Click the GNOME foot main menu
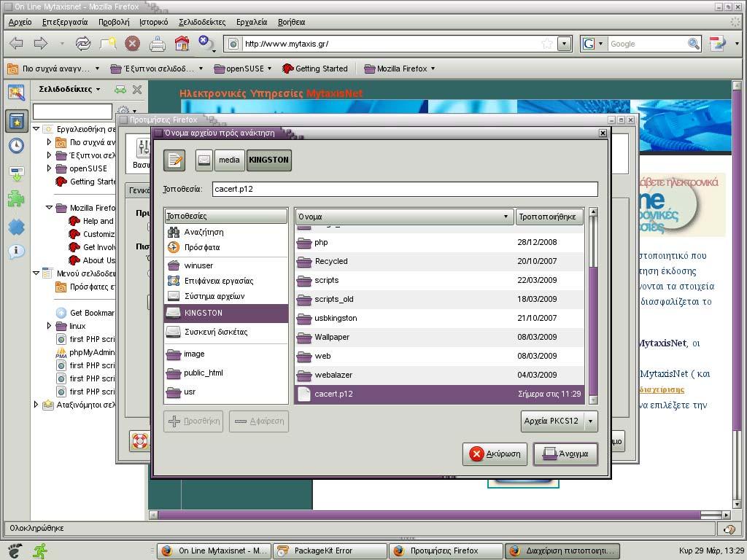The image size is (747, 560). coord(15,551)
